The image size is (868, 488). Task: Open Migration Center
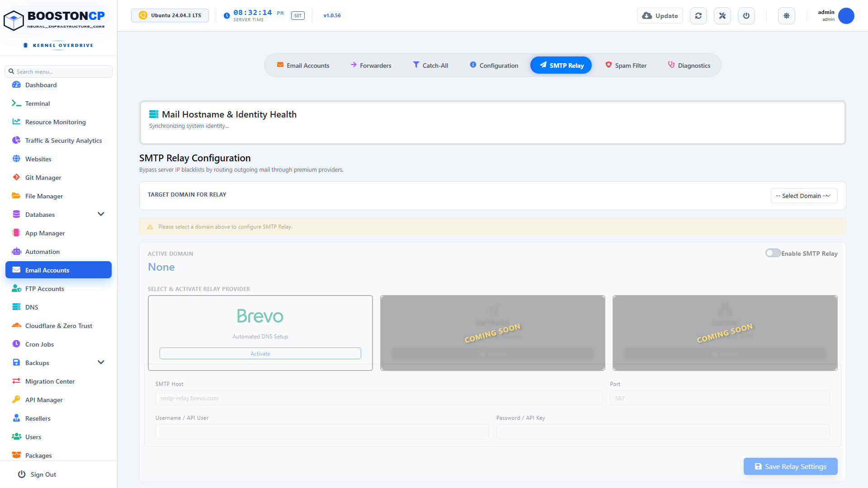(59, 381)
